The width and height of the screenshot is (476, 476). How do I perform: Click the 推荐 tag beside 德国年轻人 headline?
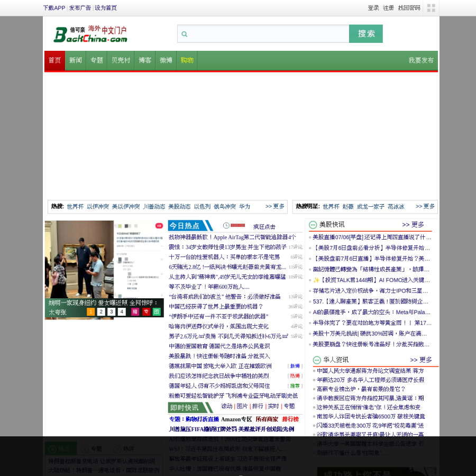point(295,386)
